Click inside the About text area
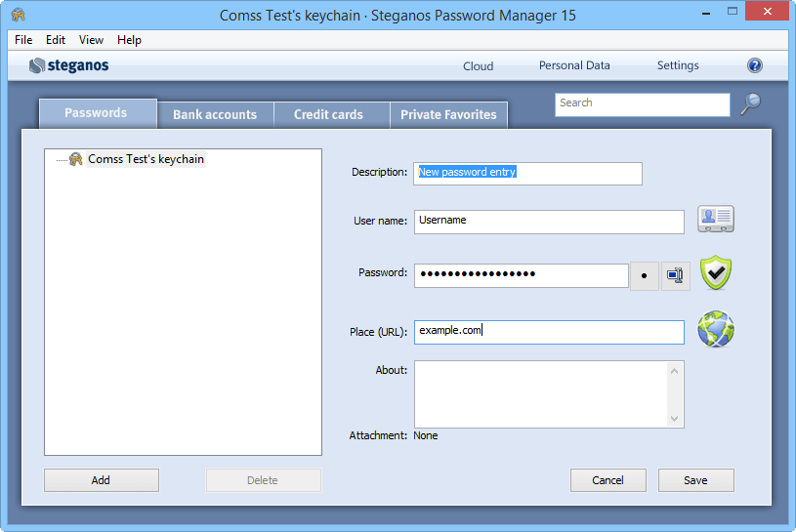Viewport: 796px width, 532px height. 541,394
